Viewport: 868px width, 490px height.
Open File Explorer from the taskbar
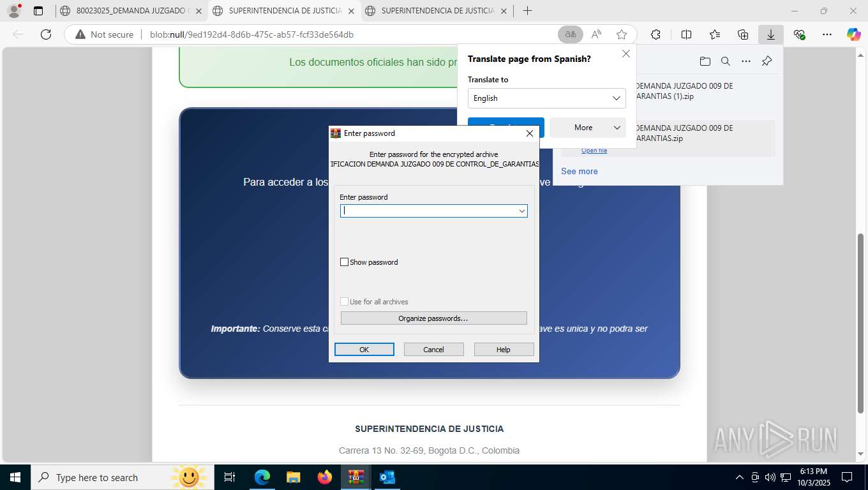coord(293,477)
